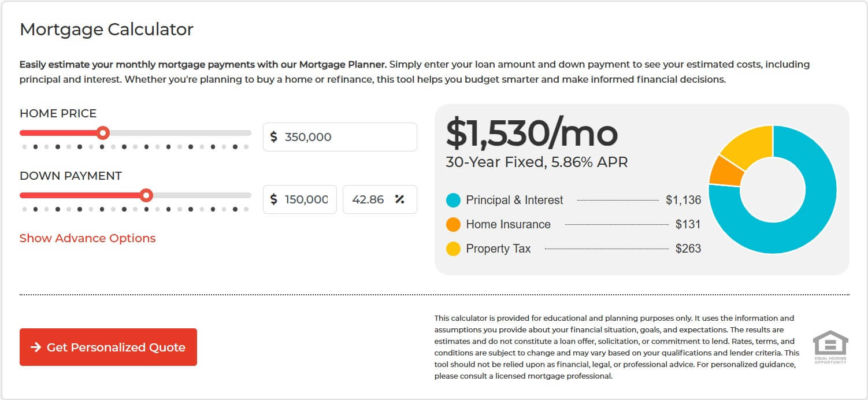Click the percent icon in down payment field
This screenshot has width=868, height=400.
[x=399, y=199]
